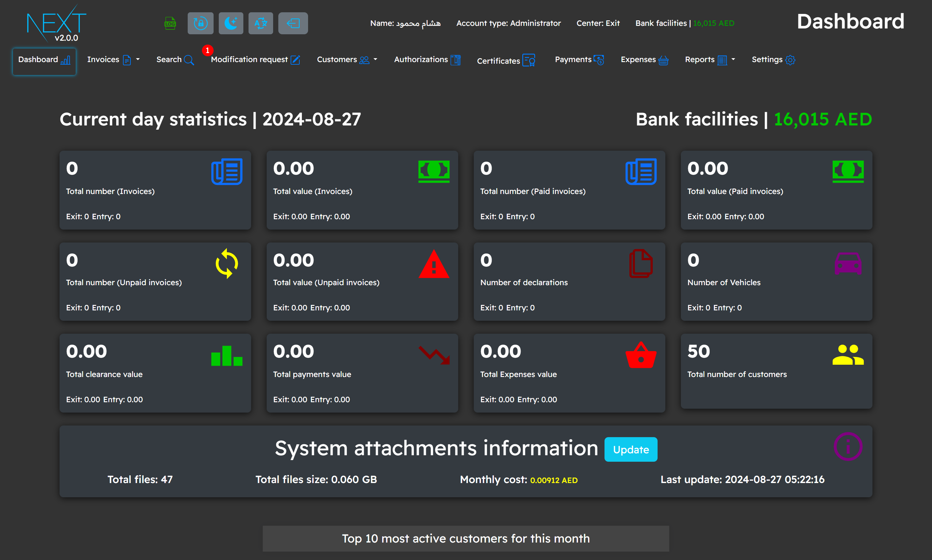Viewport: 932px width, 560px height.
Task: Switch language with the translate icon
Action: [x=261, y=23]
